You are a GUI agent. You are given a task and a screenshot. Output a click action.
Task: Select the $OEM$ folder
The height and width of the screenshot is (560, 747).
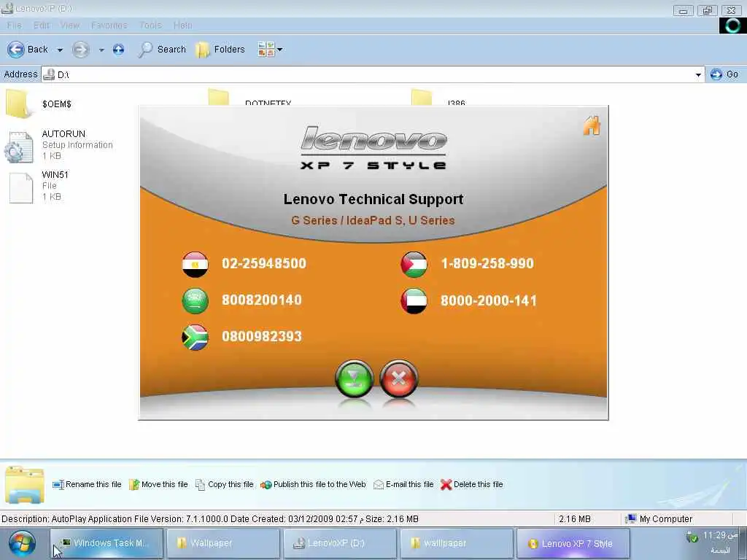39,104
